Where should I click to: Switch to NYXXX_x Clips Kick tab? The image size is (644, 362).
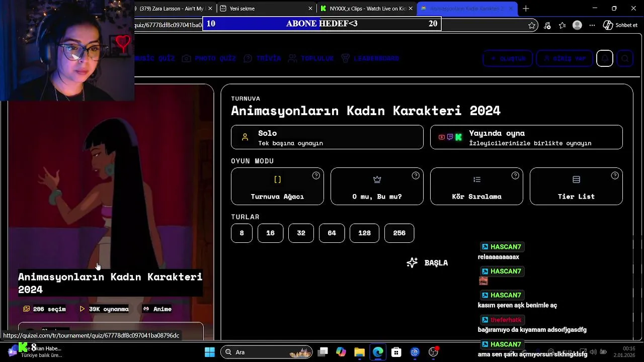click(366, 9)
